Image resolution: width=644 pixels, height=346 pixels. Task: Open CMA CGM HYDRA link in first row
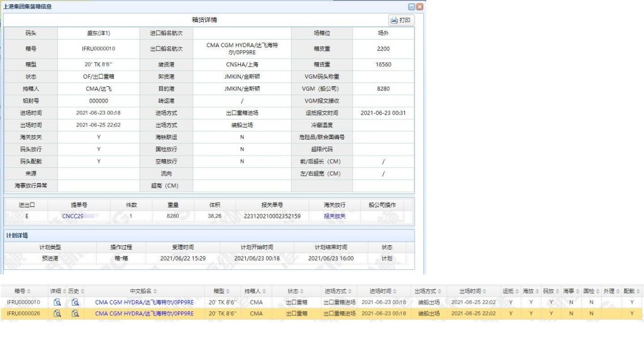point(144,303)
